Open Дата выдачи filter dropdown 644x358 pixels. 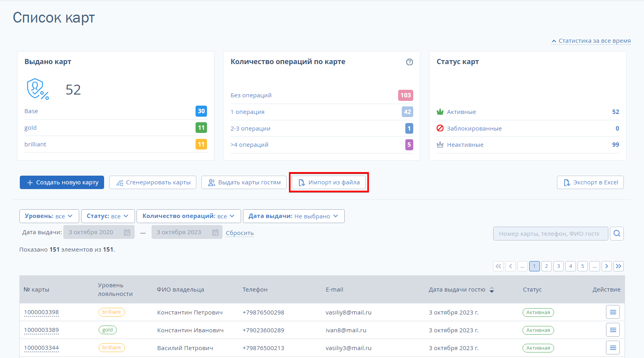click(x=294, y=216)
